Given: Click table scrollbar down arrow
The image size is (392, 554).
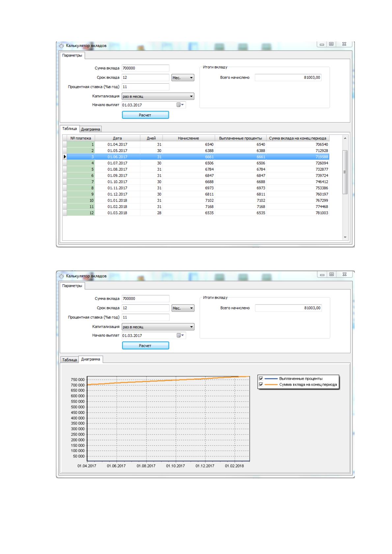Looking at the screenshot, I should click(x=345, y=237).
